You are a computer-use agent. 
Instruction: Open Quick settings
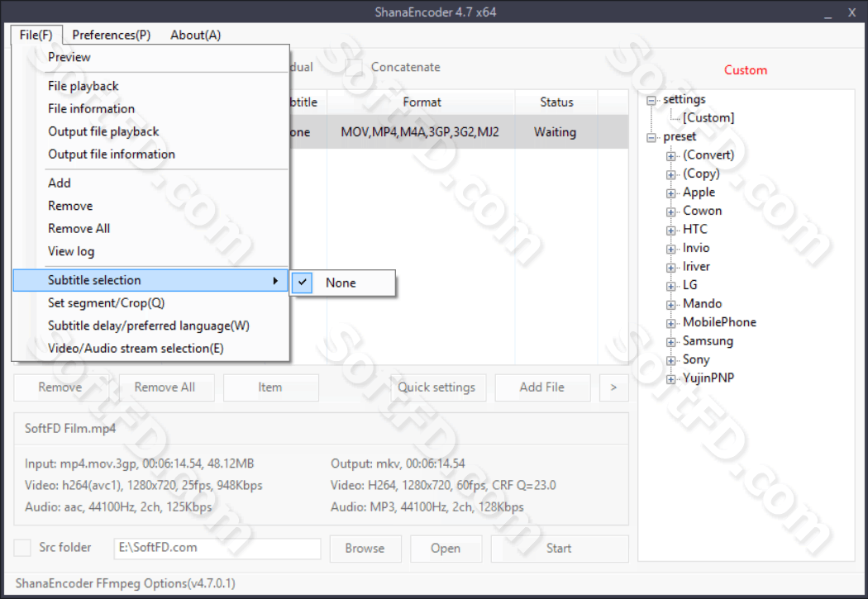(x=436, y=387)
